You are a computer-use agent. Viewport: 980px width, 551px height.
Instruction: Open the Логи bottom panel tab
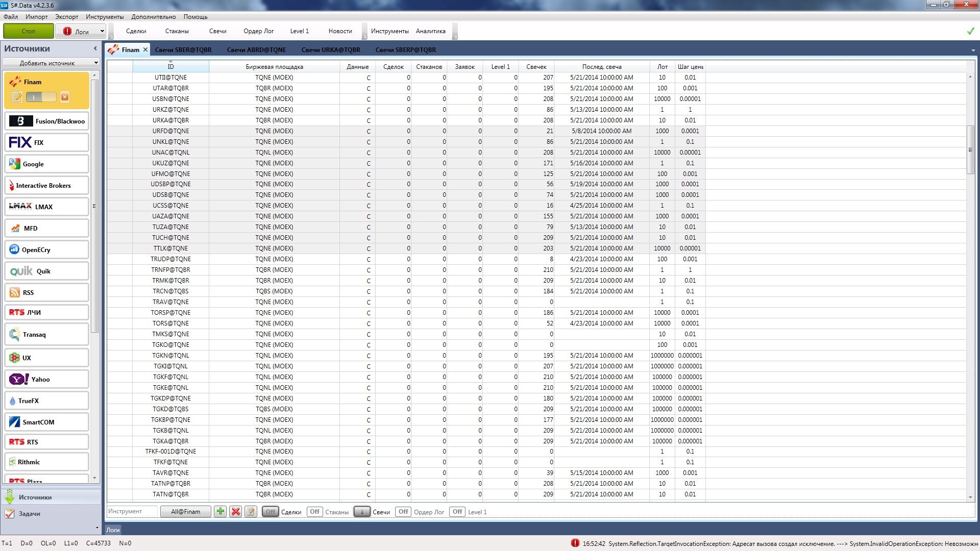[x=113, y=530]
